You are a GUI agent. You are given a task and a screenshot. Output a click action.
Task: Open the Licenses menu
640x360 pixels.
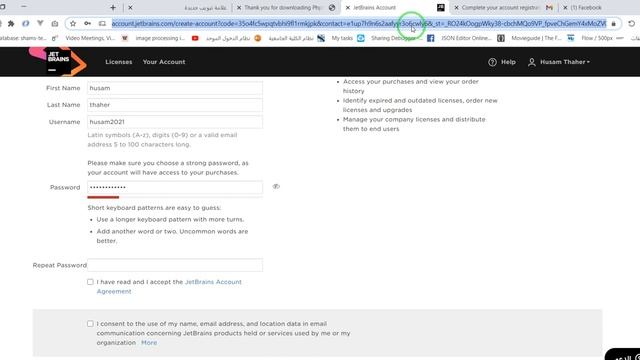point(119,62)
